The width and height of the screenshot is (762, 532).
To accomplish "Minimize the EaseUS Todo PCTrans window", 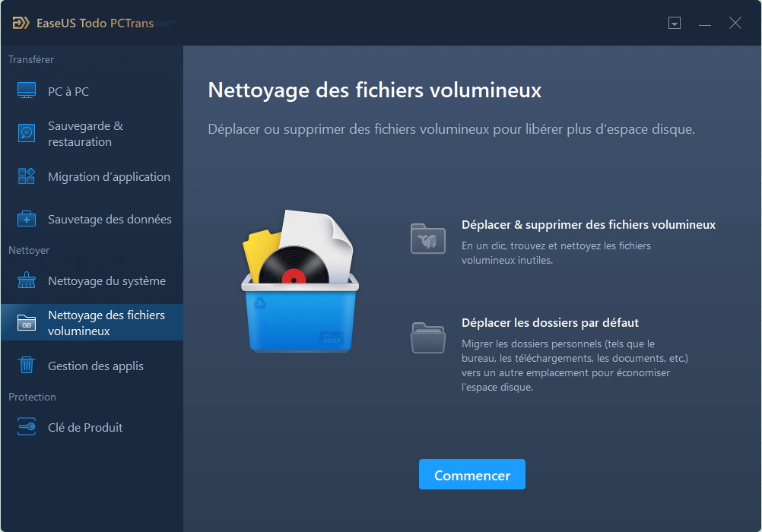I will coord(705,24).
